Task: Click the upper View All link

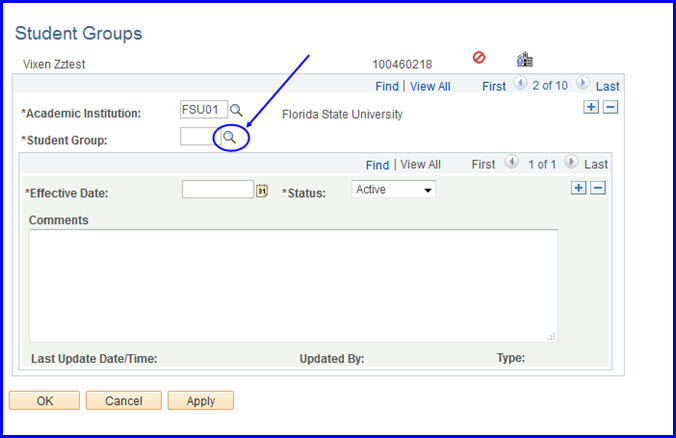Action: (x=430, y=86)
